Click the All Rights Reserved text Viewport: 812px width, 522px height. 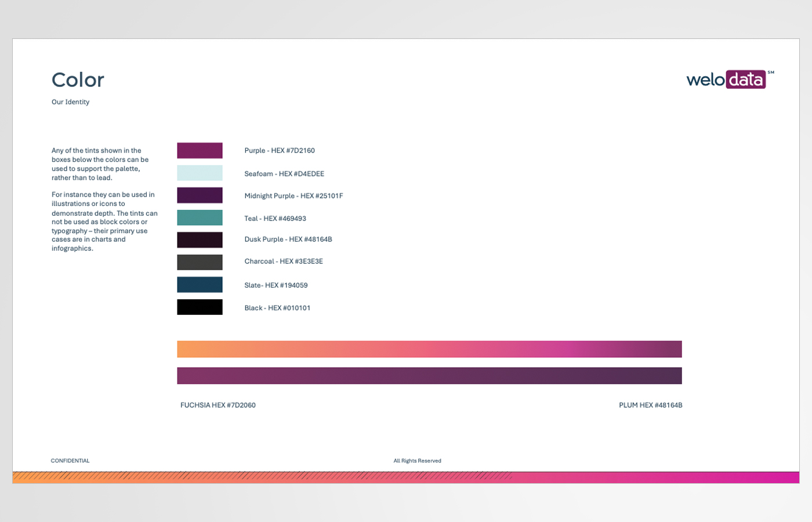(417, 461)
